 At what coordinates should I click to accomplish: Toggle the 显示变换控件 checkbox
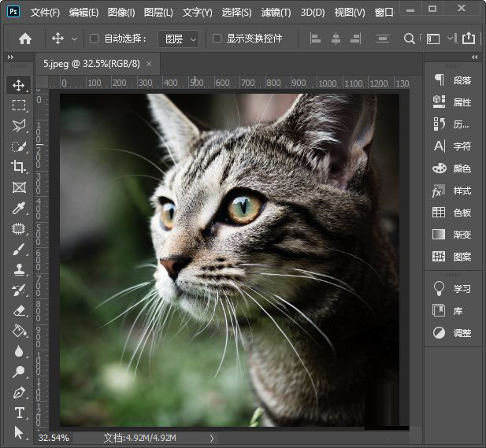217,39
